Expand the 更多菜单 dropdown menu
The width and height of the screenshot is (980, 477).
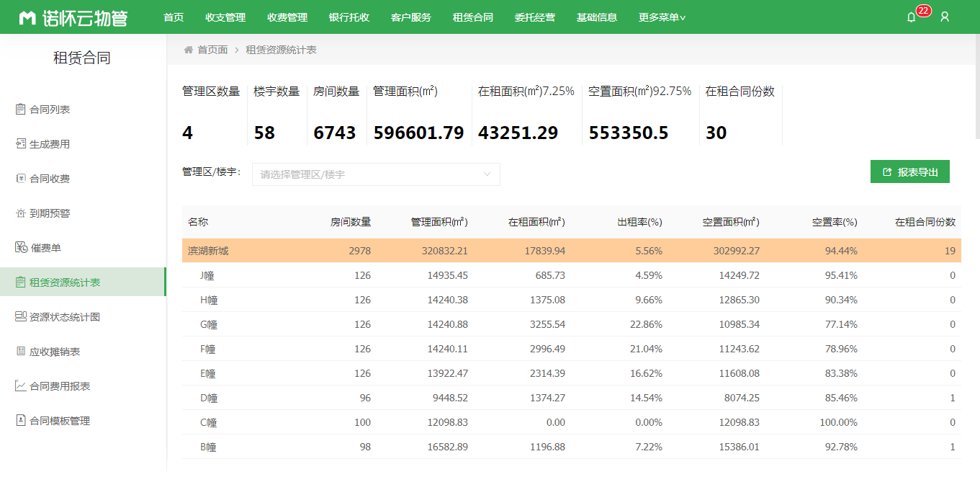pyautogui.click(x=662, y=17)
